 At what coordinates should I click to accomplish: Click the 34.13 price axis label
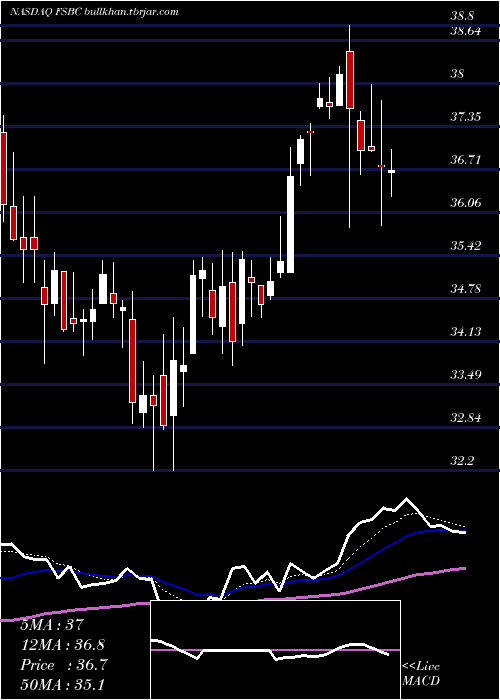point(465,332)
